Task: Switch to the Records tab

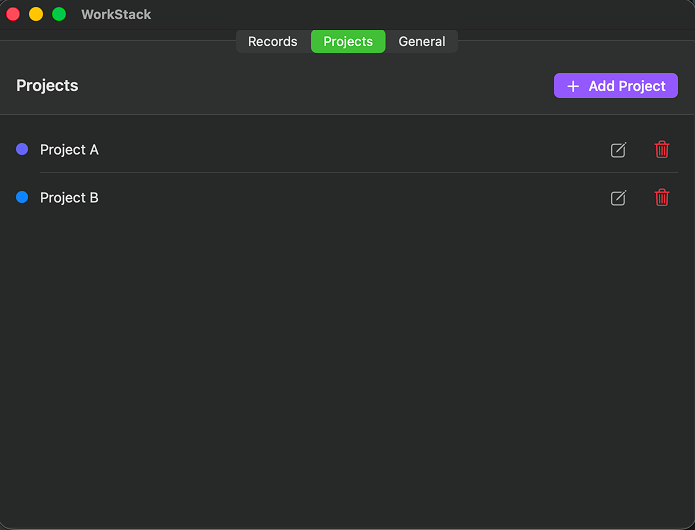Action: (x=273, y=41)
